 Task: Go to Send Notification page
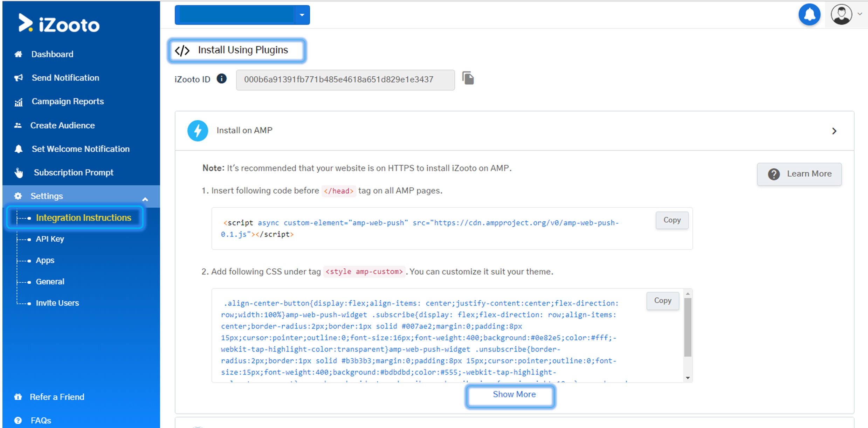[x=65, y=78]
